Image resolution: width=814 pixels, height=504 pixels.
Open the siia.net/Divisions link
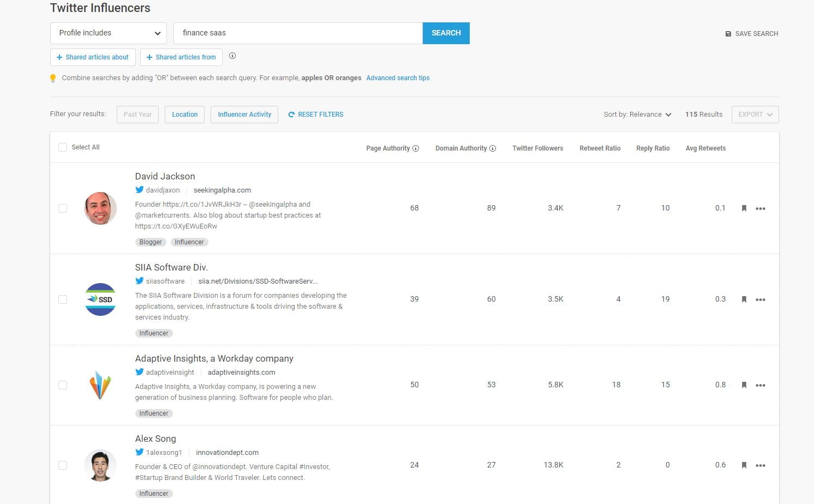258,281
